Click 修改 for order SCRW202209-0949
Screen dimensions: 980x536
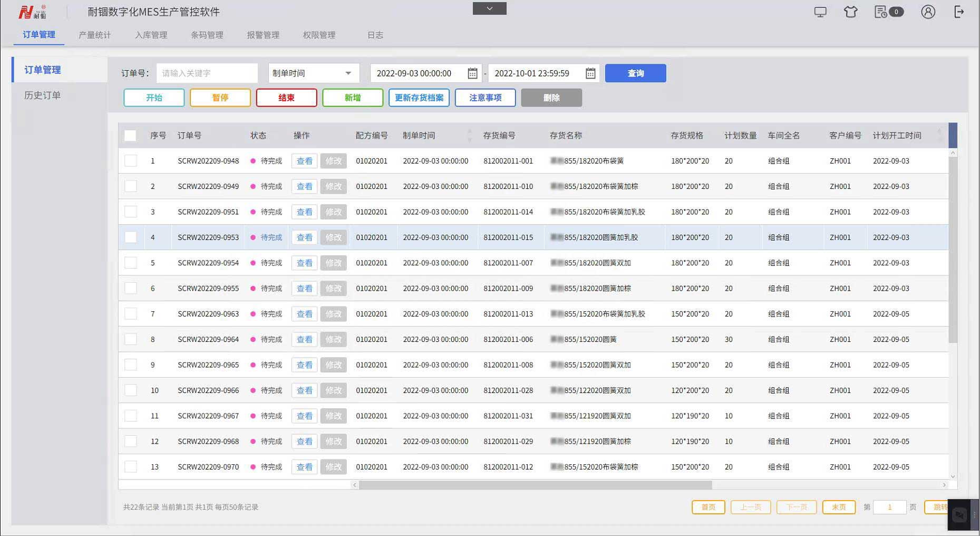[333, 186]
